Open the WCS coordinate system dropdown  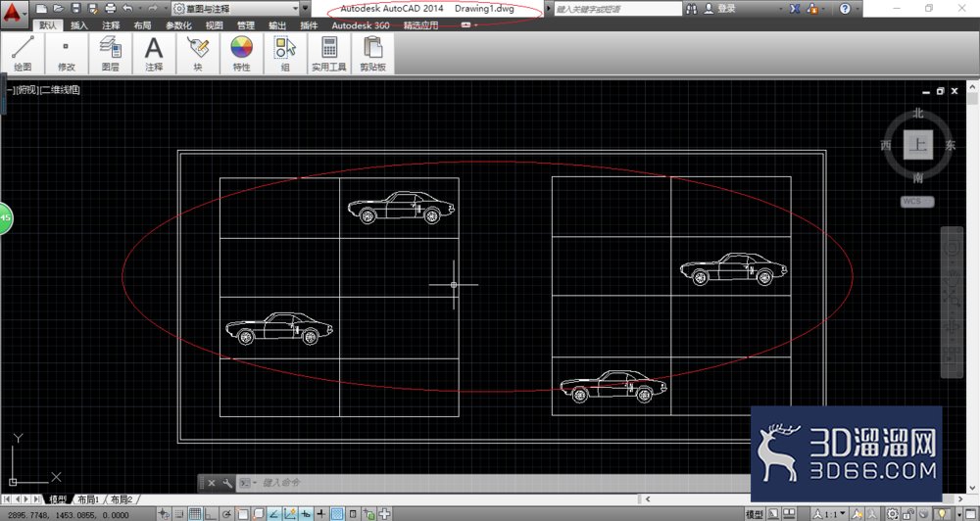(x=917, y=202)
